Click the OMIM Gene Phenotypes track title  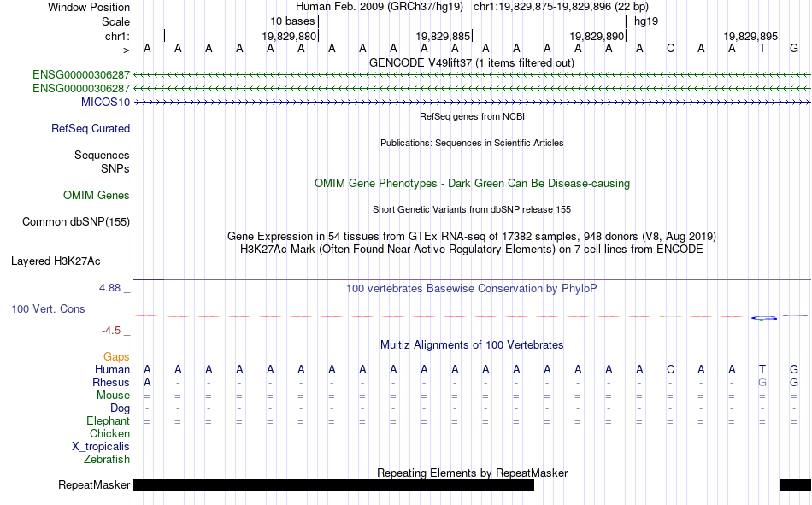(x=472, y=184)
